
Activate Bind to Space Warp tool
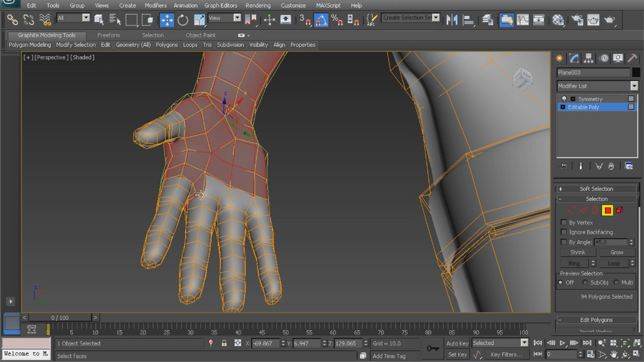click(45, 20)
